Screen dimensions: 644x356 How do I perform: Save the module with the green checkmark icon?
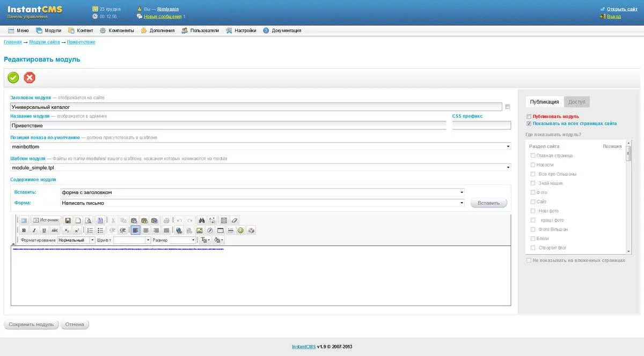coord(13,77)
